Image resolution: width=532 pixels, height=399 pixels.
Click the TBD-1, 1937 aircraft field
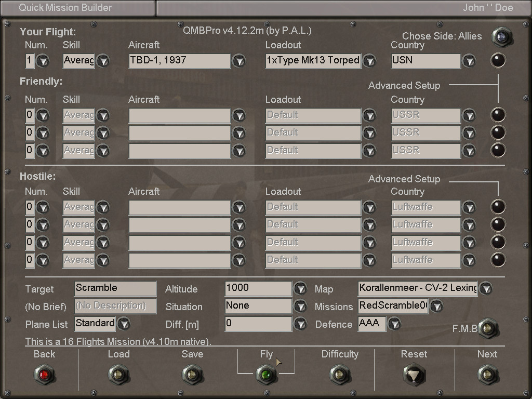click(179, 61)
